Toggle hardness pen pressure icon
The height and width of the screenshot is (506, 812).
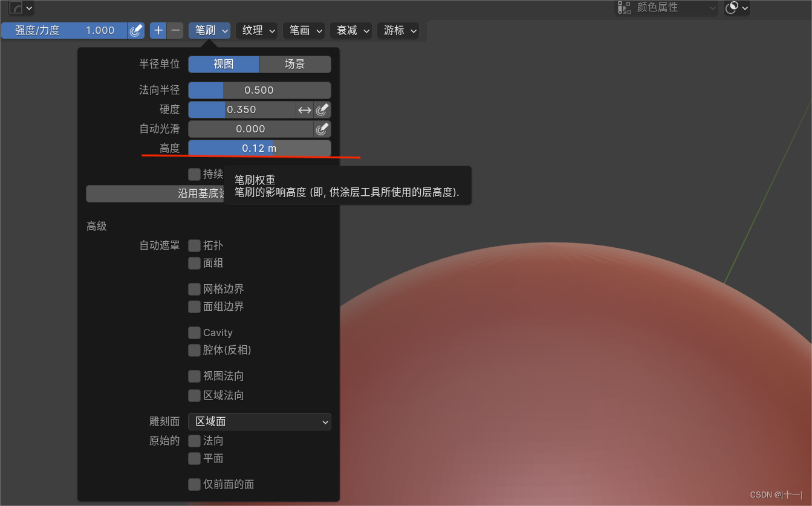[x=323, y=109]
